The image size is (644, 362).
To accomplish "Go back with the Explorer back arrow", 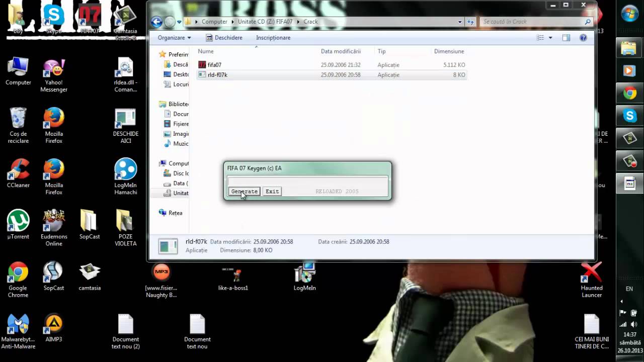I will coord(156,22).
